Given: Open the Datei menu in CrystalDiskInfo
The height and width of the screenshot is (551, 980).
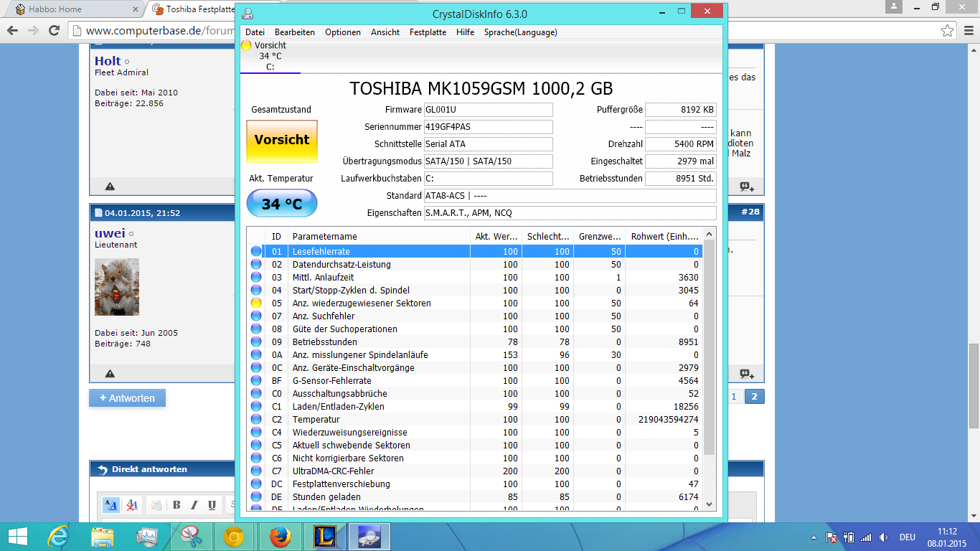Looking at the screenshot, I should (255, 32).
